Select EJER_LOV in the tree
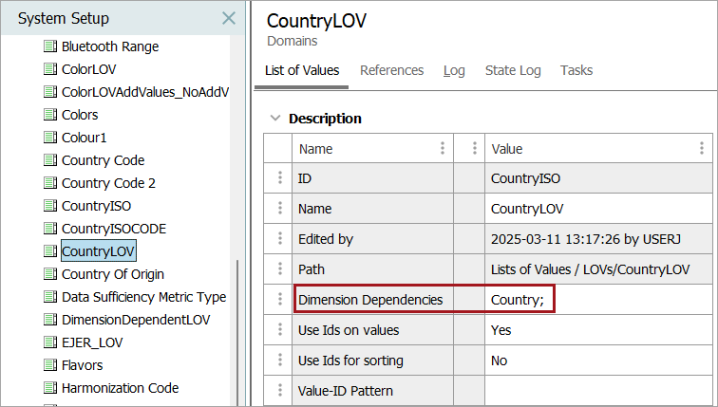The image size is (718, 407). pos(92,342)
